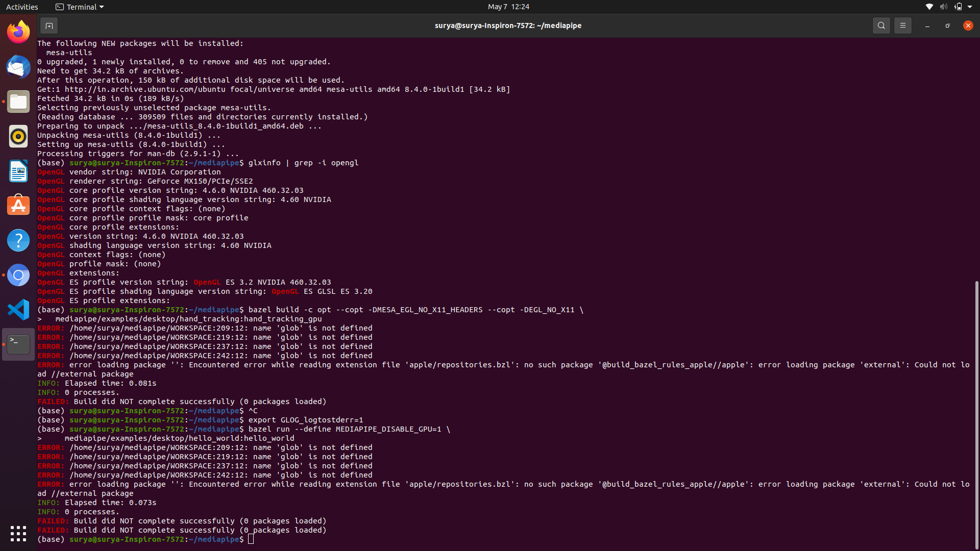This screenshot has width=980, height=551.
Task: Open terminal search with the magnifier icon
Action: 881,25
